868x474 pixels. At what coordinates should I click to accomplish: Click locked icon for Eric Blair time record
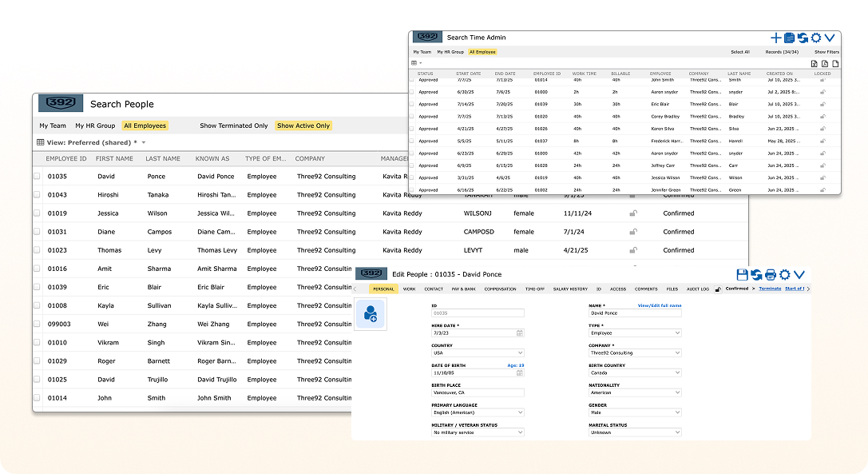[x=822, y=104]
